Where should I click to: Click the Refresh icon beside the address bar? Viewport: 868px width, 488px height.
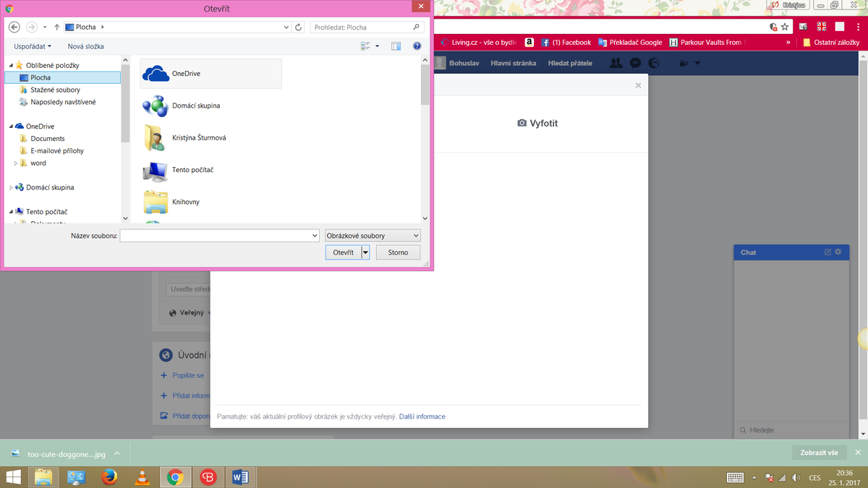click(299, 27)
